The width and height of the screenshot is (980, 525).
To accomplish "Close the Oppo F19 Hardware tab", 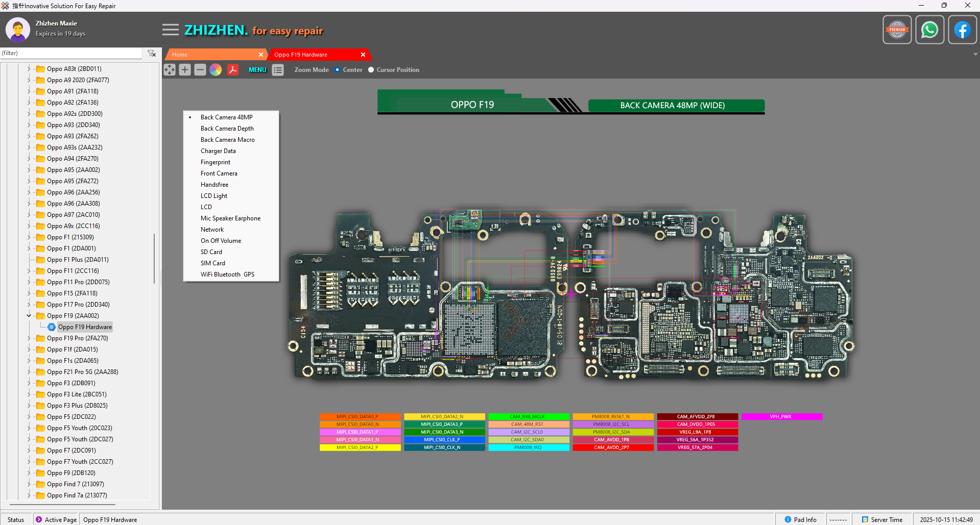I will point(363,55).
